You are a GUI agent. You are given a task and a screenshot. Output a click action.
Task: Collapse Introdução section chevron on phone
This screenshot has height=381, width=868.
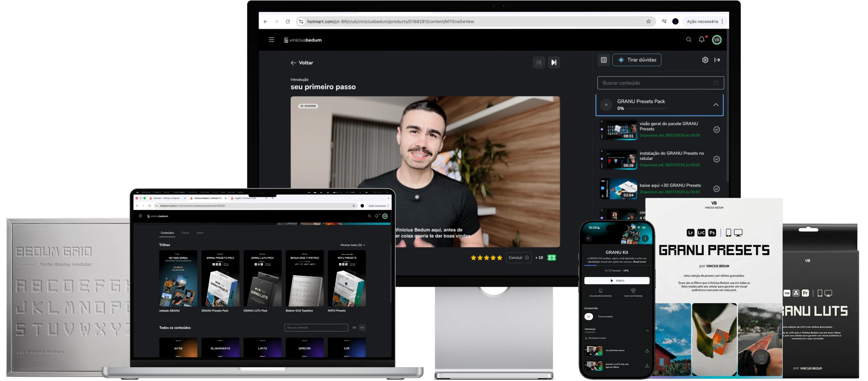[x=647, y=331]
